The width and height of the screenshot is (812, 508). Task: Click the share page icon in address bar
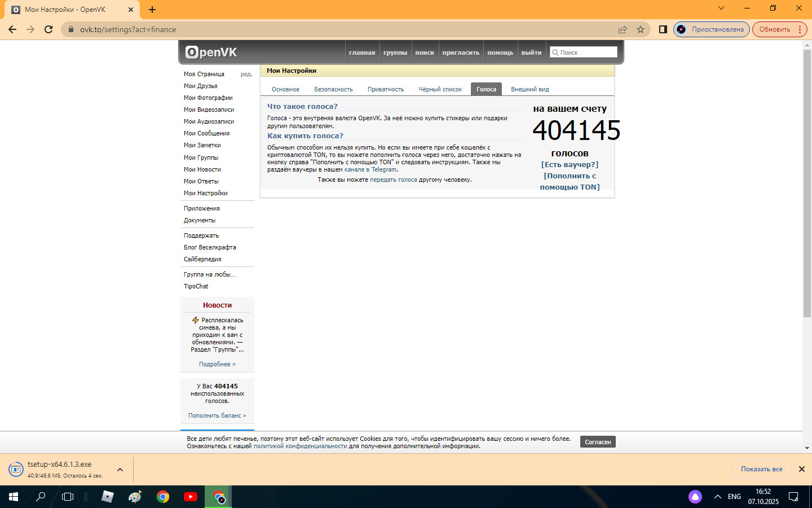pyautogui.click(x=623, y=29)
